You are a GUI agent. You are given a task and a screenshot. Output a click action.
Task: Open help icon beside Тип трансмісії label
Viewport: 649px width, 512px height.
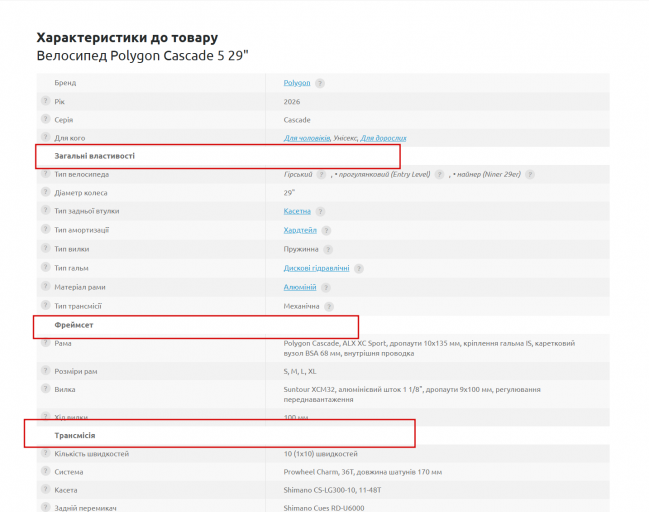[x=45, y=305]
